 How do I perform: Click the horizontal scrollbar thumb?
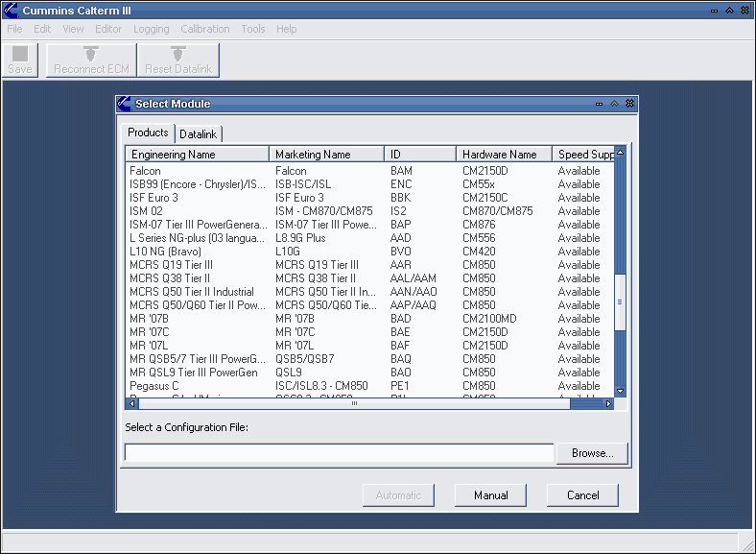(x=354, y=403)
